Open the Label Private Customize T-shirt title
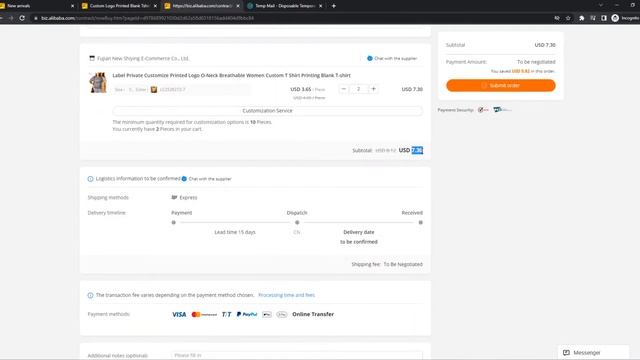 pos(231,75)
